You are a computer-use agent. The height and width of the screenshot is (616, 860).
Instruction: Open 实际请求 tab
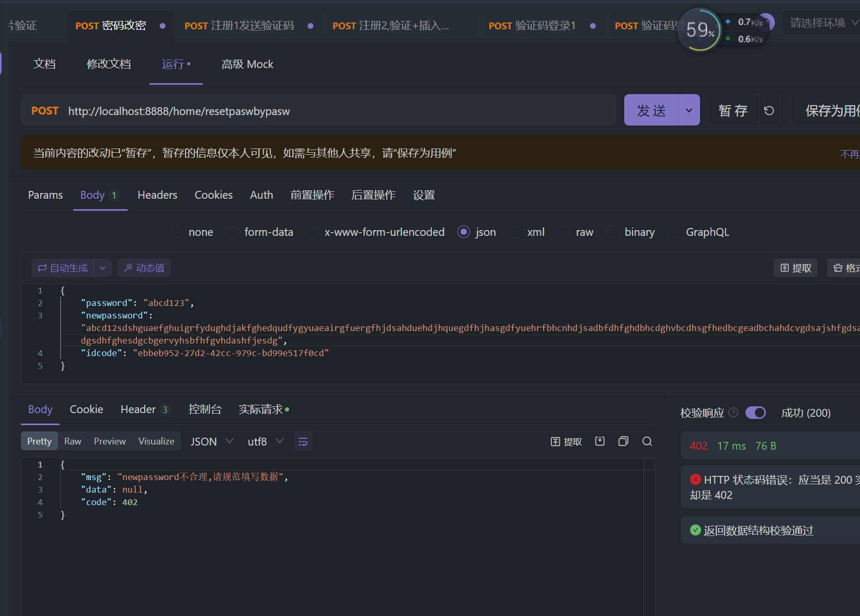click(x=263, y=409)
